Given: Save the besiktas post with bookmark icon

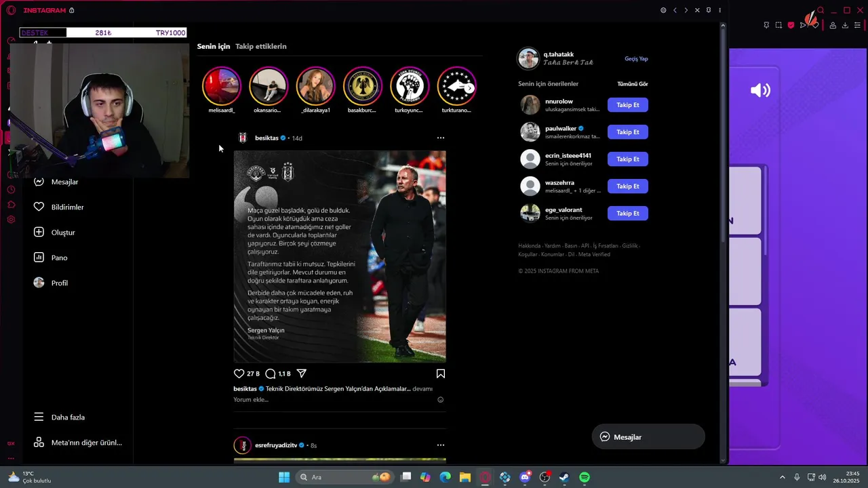Looking at the screenshot, I should click(441, 373).
